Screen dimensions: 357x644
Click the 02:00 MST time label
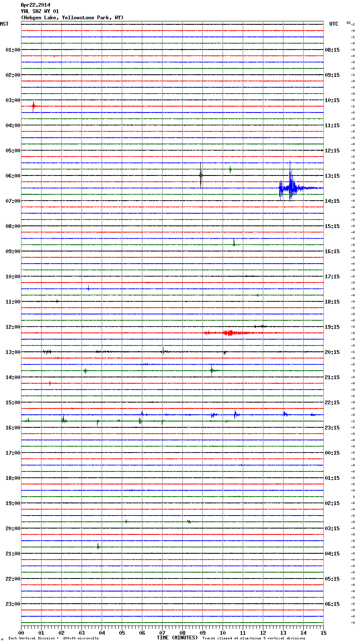(13, 75)
